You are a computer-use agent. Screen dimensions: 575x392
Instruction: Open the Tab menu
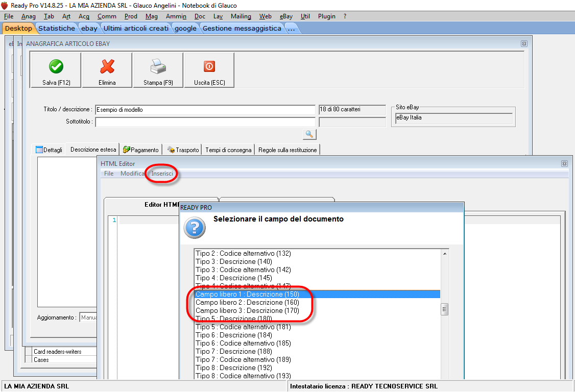click(x=49, y=16)
